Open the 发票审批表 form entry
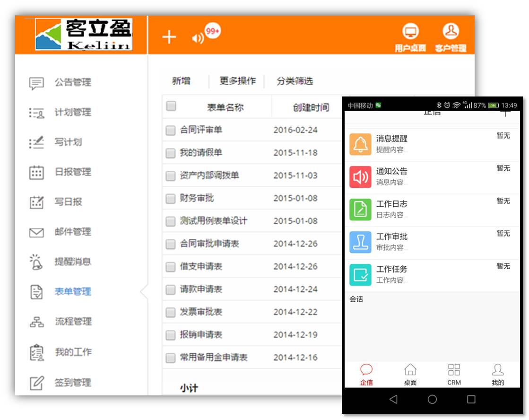Image resolution: width=529 pixels, height=420 pixels. [x=201, y=312]
